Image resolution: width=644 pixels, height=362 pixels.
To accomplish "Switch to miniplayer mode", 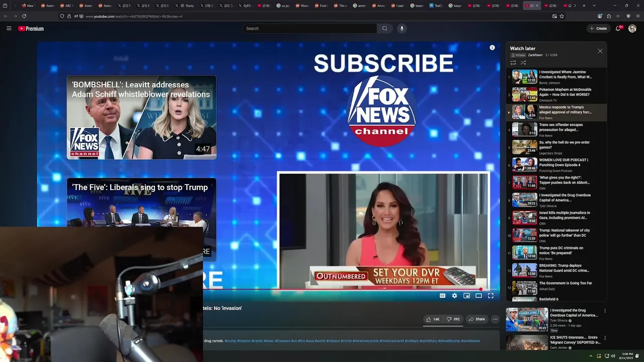I will point(466,296).
